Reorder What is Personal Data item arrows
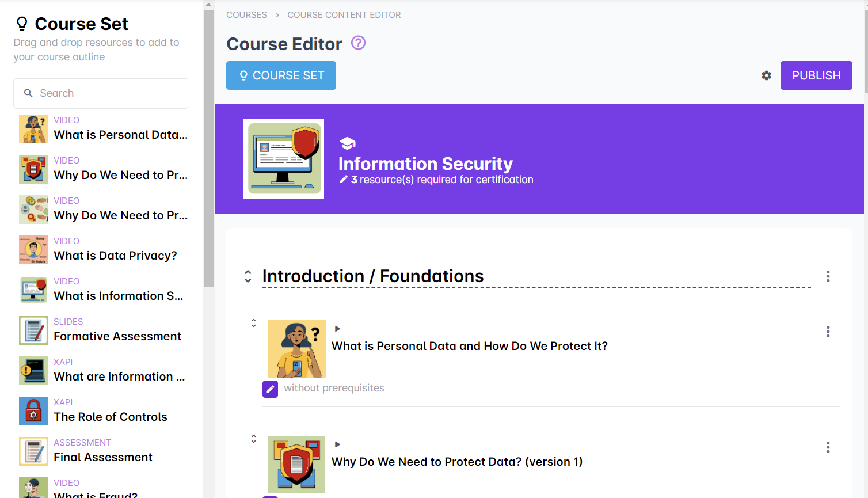The height and width of the screenshot is (498, 868). 253,323
